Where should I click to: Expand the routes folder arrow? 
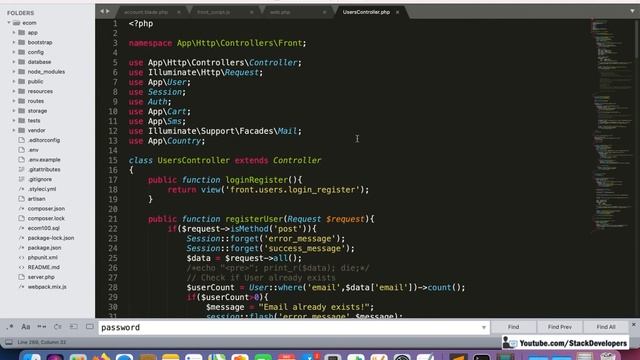pos(14,101)
